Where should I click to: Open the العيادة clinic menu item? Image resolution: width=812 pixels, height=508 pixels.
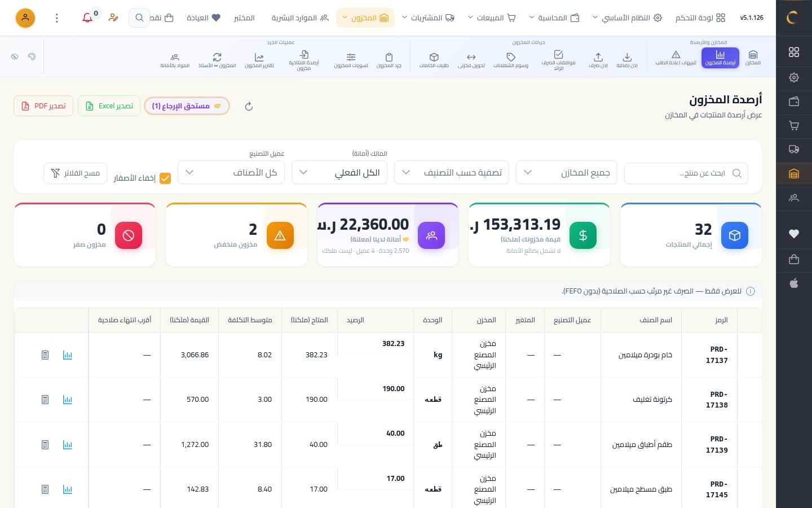[204, 18]
